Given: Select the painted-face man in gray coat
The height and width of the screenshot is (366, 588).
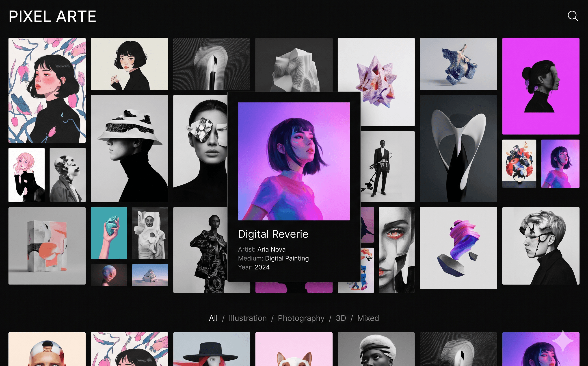Looking at the screenshot, I should pyautogui.click(x=67, y=175).
